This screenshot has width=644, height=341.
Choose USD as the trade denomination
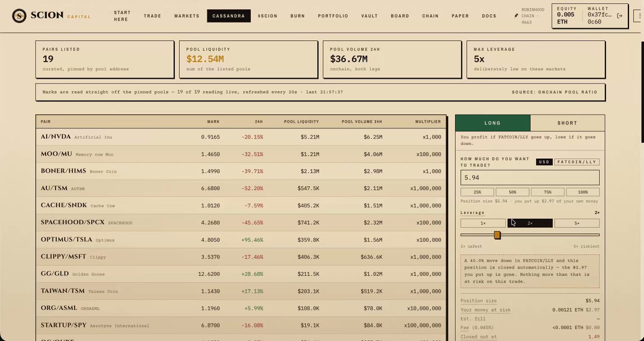pos(544,162)
